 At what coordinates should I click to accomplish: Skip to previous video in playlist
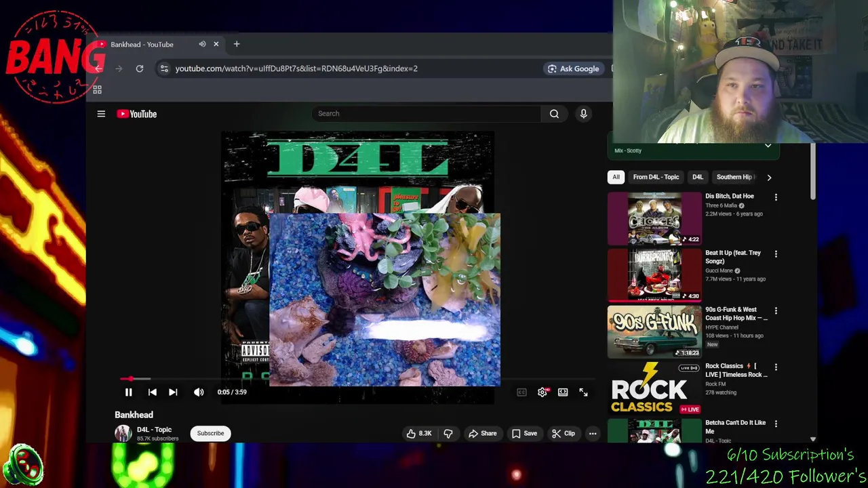click(x=153, y=392)
